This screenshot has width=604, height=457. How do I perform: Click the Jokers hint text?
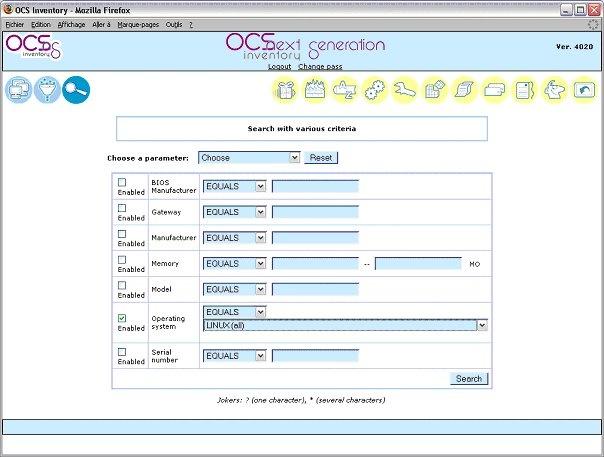pos(301,400)
